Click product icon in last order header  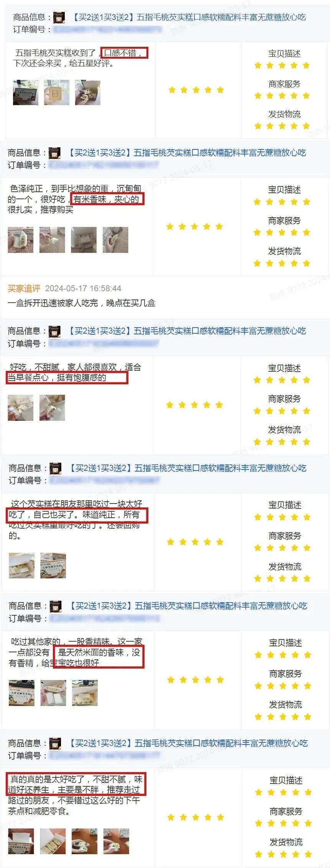click(x=55, y=743)
